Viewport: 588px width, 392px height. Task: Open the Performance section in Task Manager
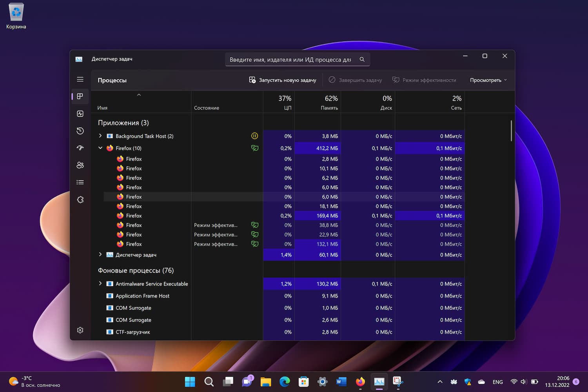(80, 113)
